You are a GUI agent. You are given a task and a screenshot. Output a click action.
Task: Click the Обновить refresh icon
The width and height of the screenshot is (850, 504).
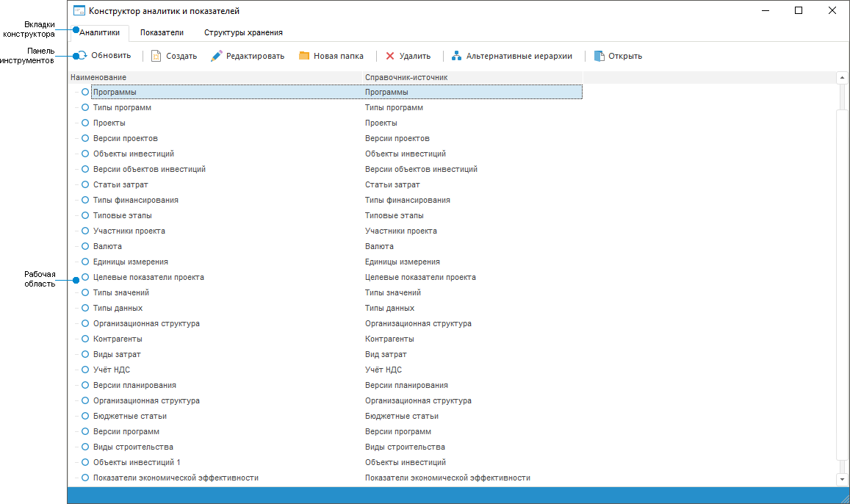point(81,55)
